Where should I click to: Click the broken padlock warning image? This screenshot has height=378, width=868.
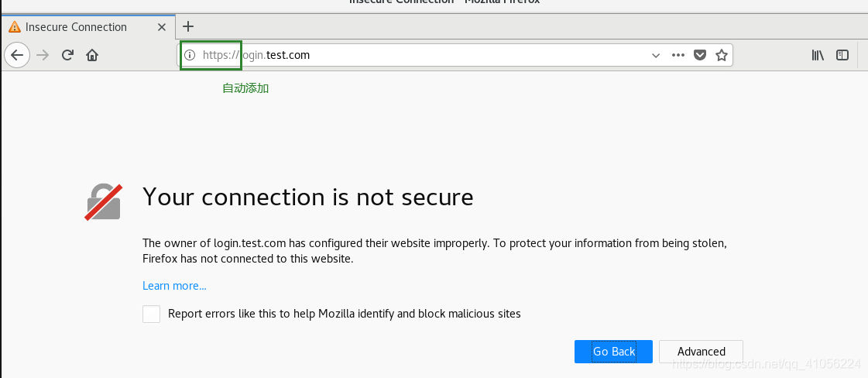pyautogui.click(x=104, y=202)
